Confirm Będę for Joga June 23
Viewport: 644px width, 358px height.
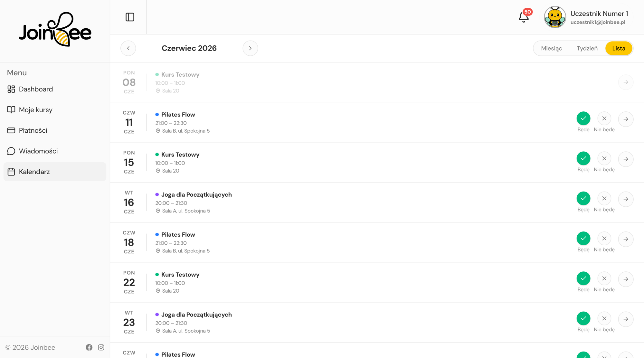[583, 318]
